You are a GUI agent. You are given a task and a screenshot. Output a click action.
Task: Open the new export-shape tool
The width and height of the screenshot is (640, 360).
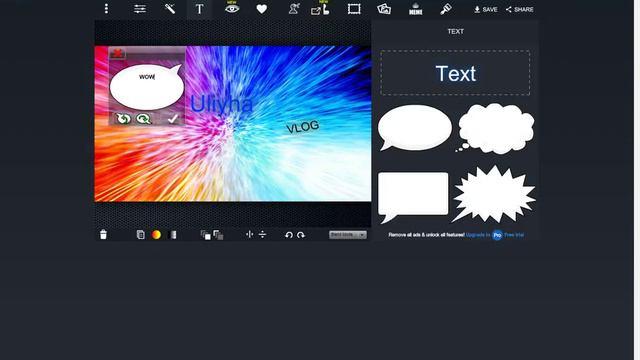tap(320, 9)
